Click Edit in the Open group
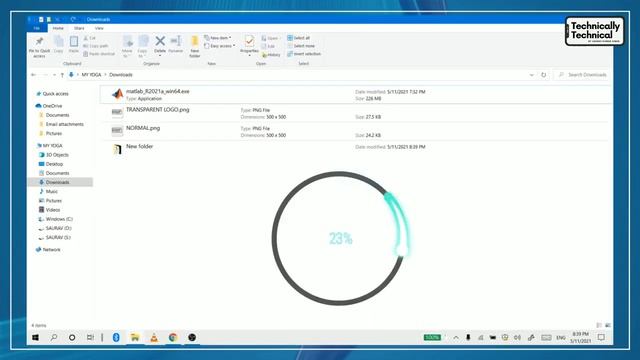This screenshot has height=360, width=640. (x=268, y=46)
